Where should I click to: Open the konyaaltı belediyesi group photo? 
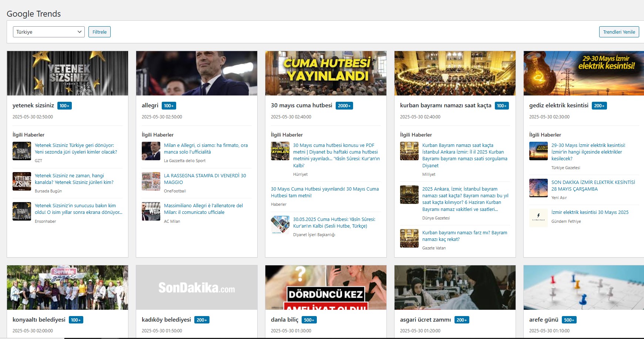68,288
